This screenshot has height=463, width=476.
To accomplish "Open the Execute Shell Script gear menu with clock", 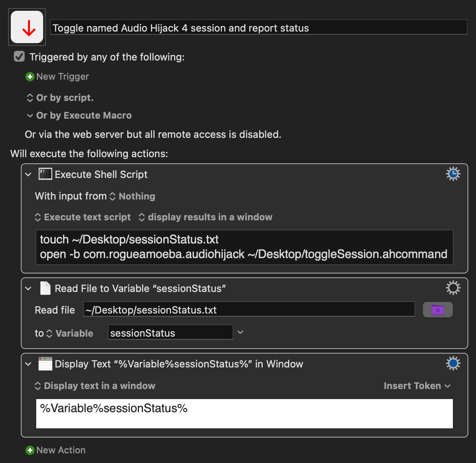I will 453,174.
